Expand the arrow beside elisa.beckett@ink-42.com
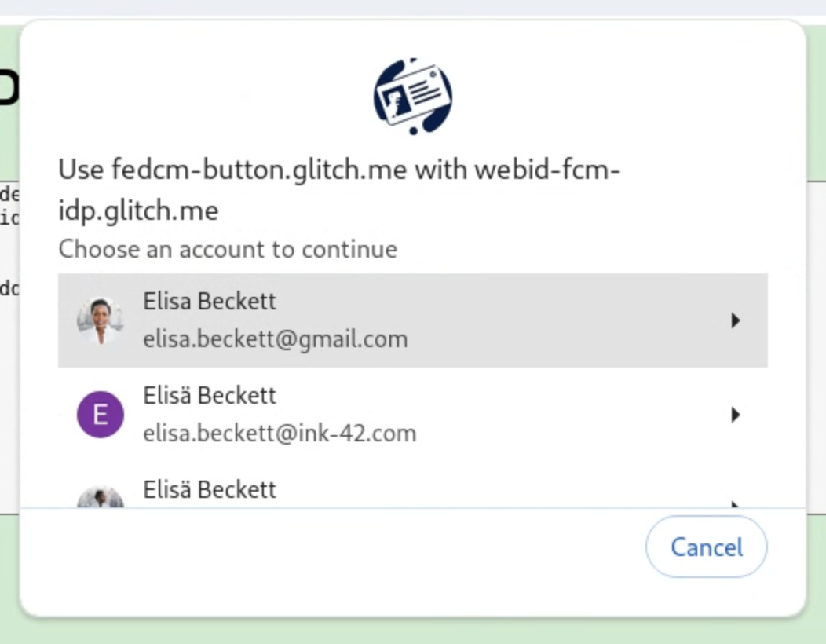Image resolution: width=826 pixels, height=644 pixels. tap(735, 415)
